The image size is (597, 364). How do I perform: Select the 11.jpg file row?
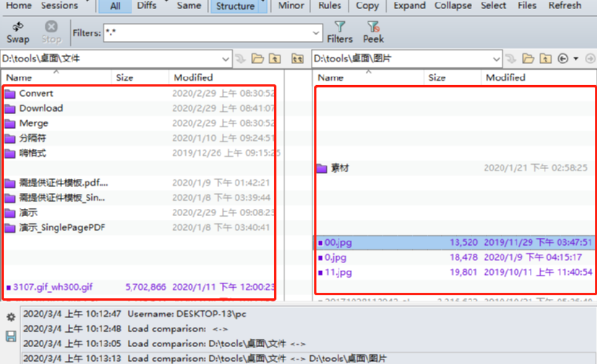455,273
